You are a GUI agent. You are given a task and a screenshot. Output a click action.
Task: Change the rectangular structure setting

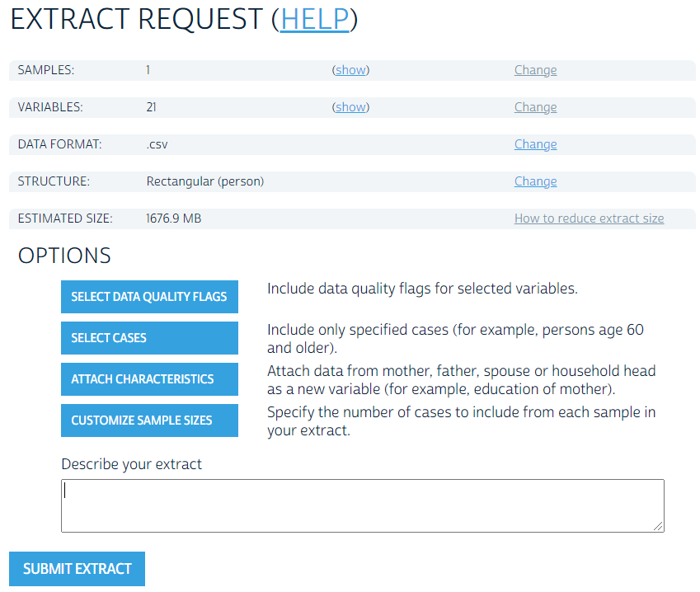pos(535,181)
